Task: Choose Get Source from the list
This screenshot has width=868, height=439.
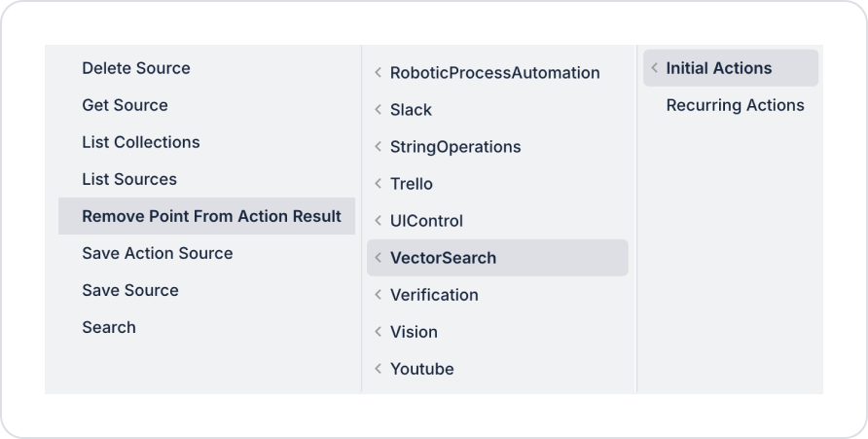Action: coord(125,105)
